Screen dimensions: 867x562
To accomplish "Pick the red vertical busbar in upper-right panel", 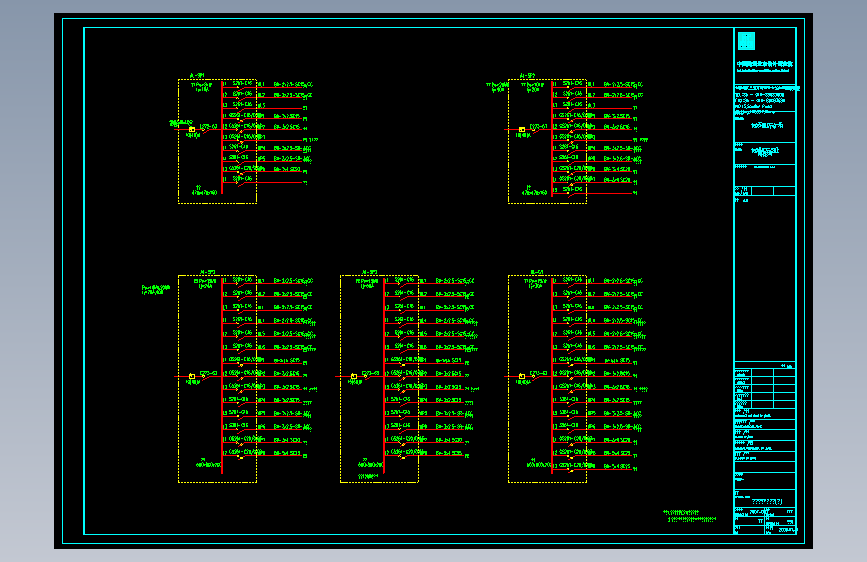I will click(552, 139).
